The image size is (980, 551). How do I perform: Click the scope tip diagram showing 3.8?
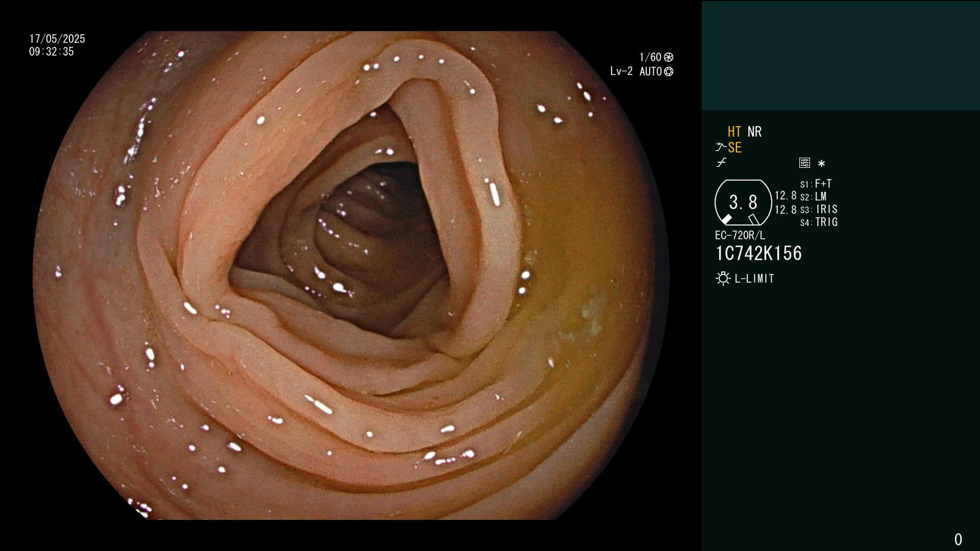pyautogui.click(x=743, y=203)
